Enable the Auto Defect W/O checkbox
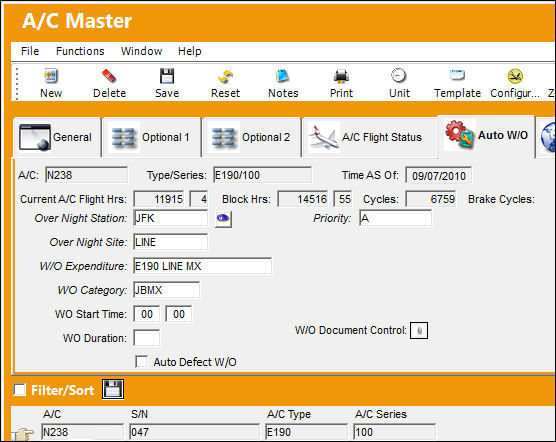The width and height of the screenshot is (556, 442). (x=141, y=362)
